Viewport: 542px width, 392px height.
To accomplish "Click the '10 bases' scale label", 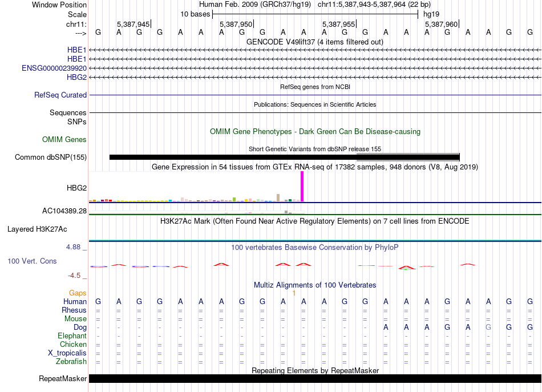I will [x=195, y=14].
